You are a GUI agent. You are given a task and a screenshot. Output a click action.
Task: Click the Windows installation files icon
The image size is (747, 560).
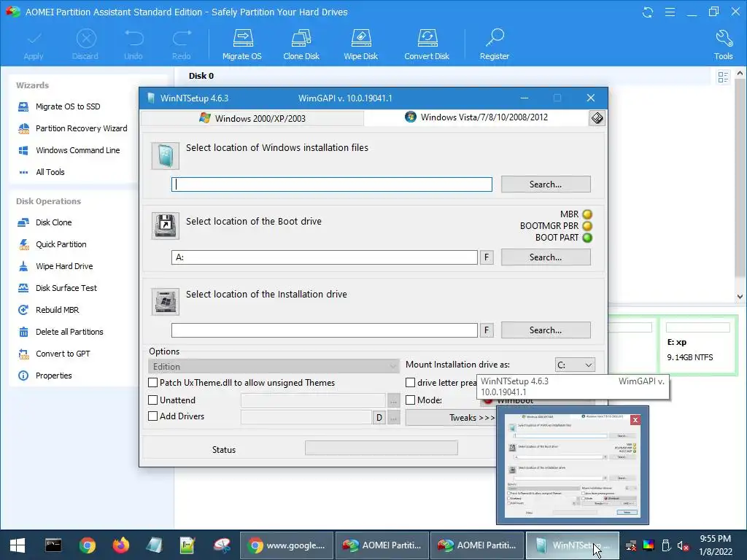point(166,156)
